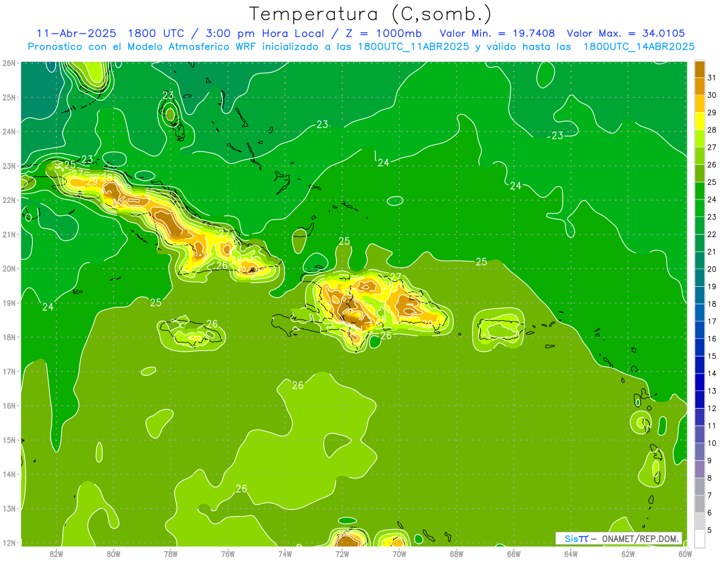Click the '80W' longitude axis label
Screen dimensions: 728x562
[113, 554]
